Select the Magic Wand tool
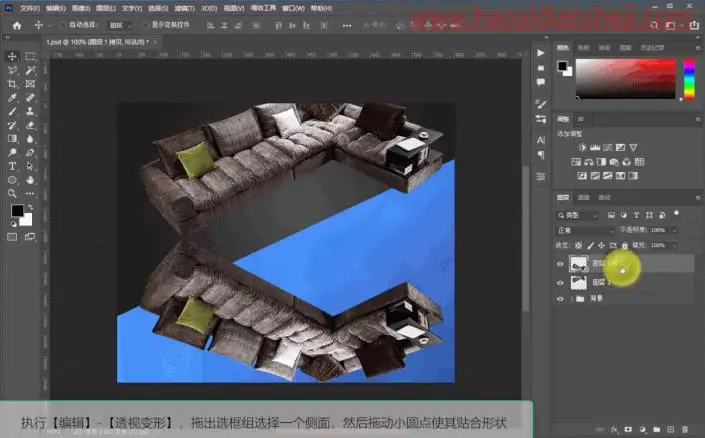The width and height of the screenshot is (705, 438). [x=30, y=70]
